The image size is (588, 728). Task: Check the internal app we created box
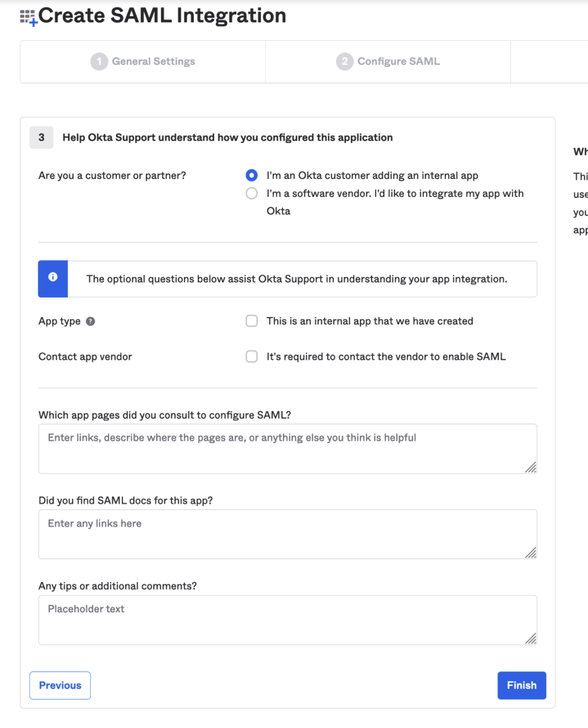click(x=252, y=321)
